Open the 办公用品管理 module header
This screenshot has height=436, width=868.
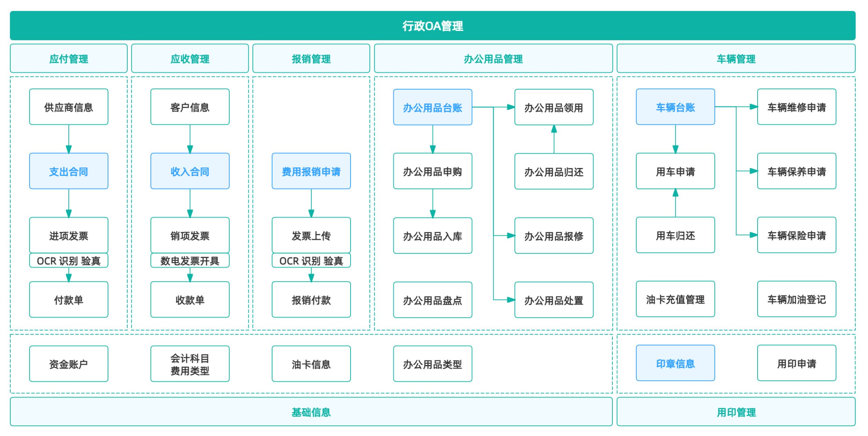(493, 59)
